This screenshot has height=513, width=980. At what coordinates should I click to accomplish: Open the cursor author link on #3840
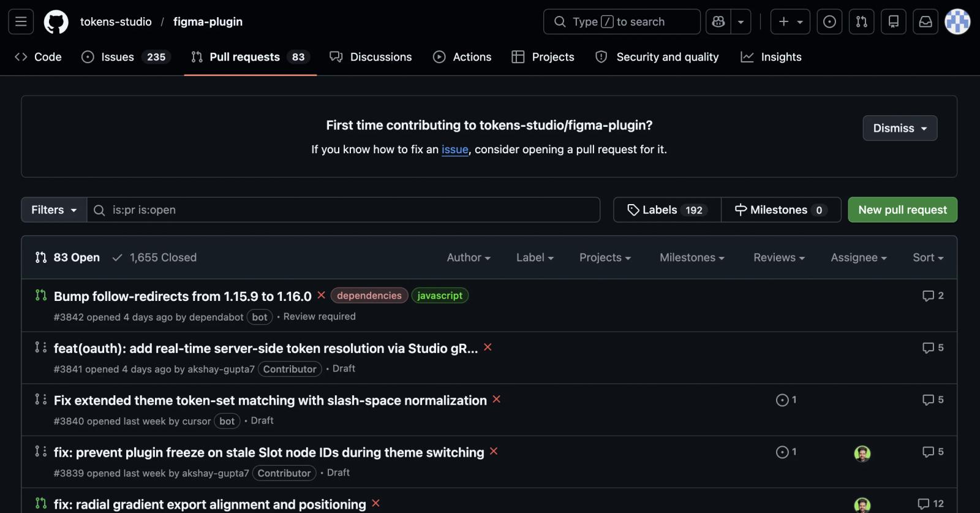tap(197, 421)
